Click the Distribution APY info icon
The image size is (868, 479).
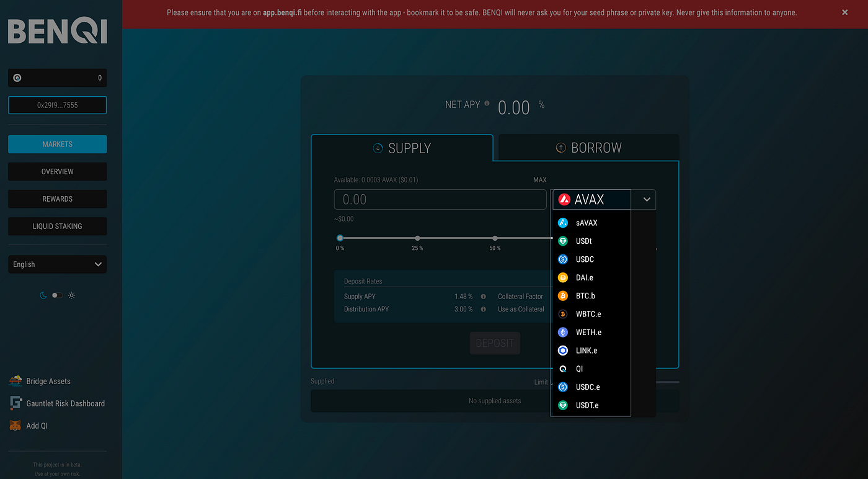(x=483, y=309)
